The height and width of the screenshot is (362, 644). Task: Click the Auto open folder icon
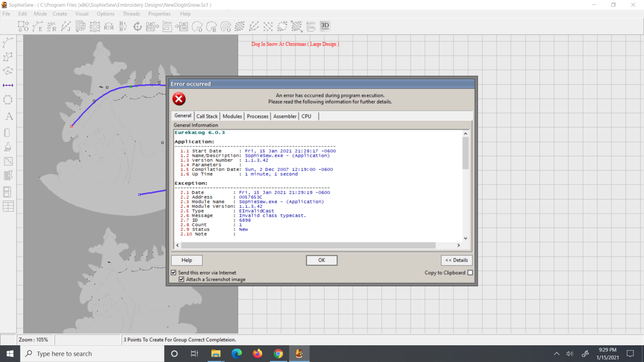click(311, 26)
